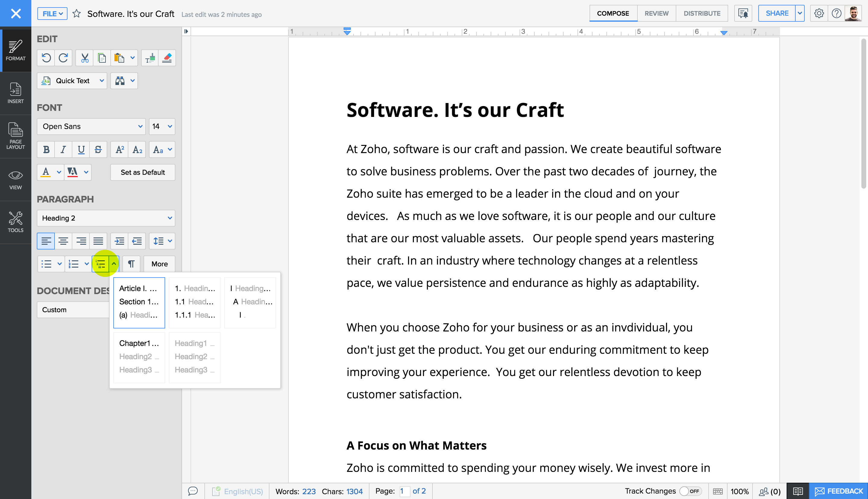Viewport: 868px width, 499px height.
Task: Click the Cut tool icon
Action: tap(84, 58)
